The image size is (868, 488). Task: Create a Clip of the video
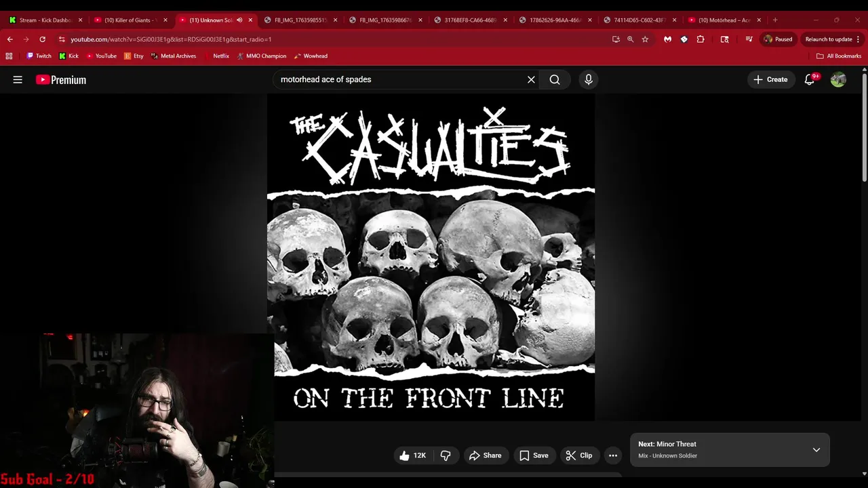[579, 455]
